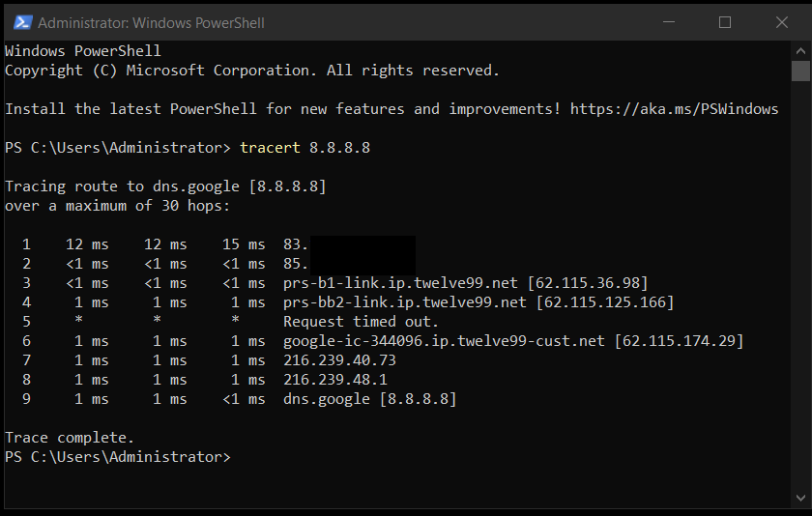Click the redacted address on hop 1

pyautogui.click(x=362, y=244)
